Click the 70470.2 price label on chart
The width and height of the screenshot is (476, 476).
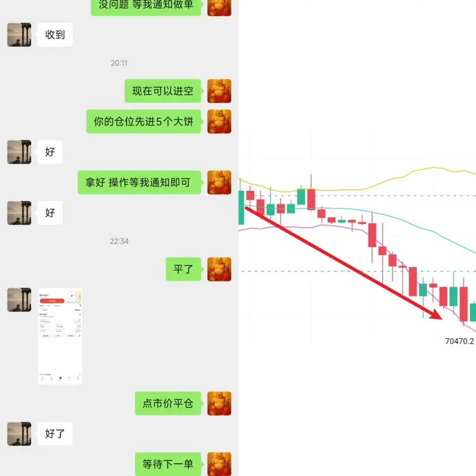459,341
